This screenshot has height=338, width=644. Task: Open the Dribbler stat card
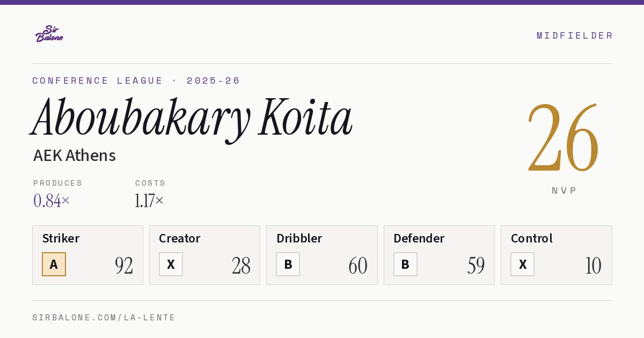click(x=321, y=255)
